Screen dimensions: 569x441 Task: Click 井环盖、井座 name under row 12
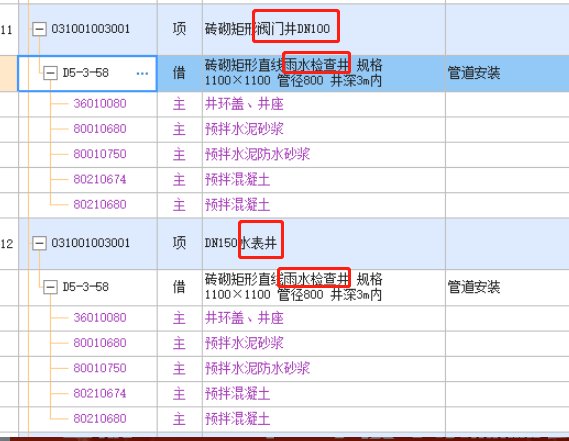244,318
